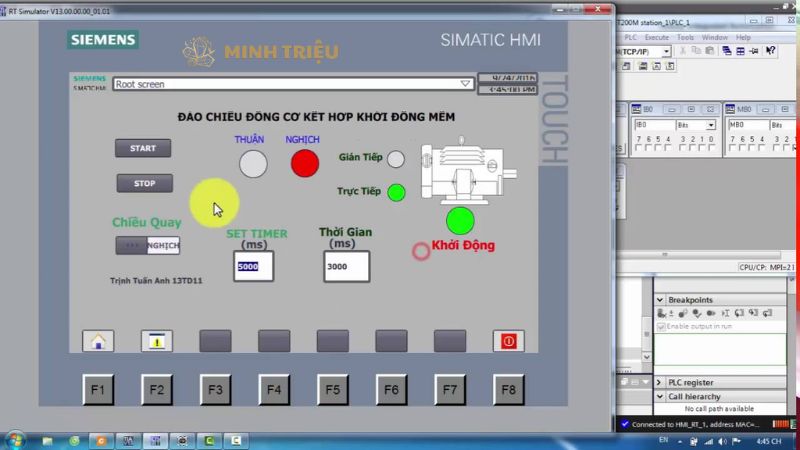The image size is (800, 450).
Task: Toggle the Chiều Quay direction switch
Action: 147,245
